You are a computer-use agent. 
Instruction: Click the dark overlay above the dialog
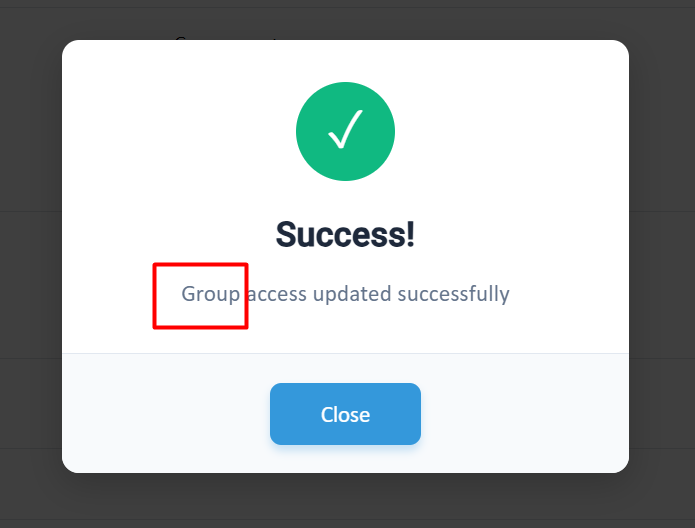click(x=345, y=20)
